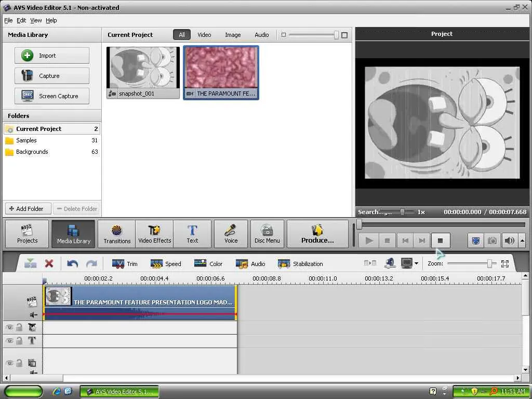The height and width of the screenshot is (399, 532).
Task: Open the Text panel
Action: (x=192, y=234)
